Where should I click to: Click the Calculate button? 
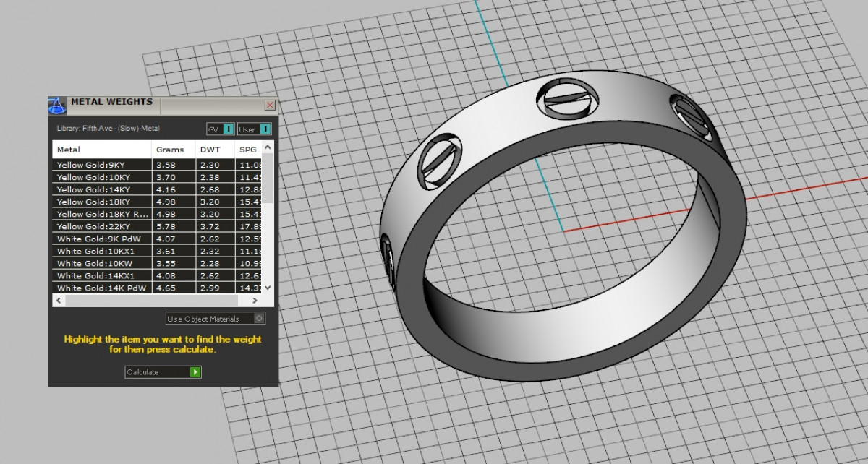(162, 372)
